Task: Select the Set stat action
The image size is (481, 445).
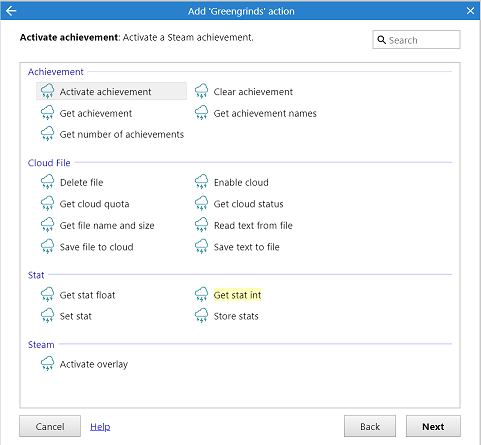Action: click(76, 316)
